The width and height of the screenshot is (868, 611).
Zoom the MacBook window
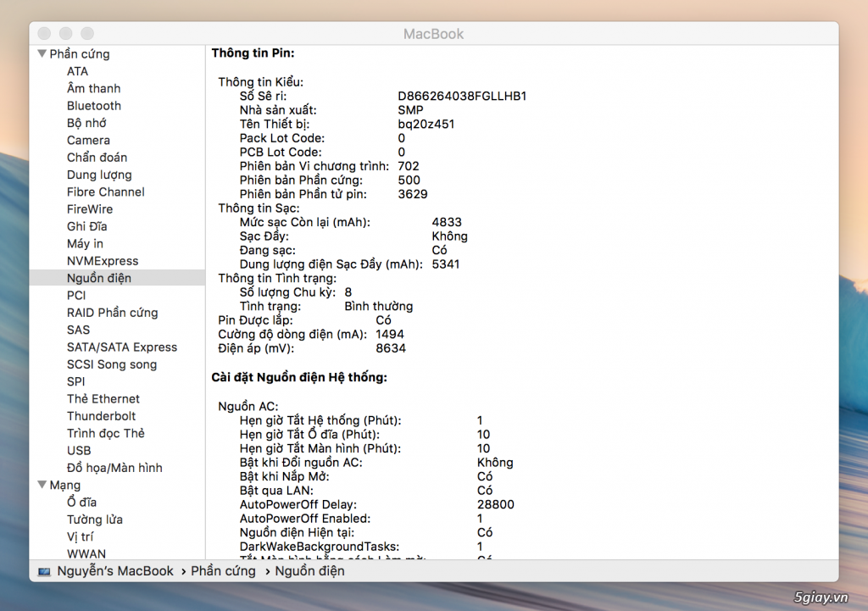point(87,34)
